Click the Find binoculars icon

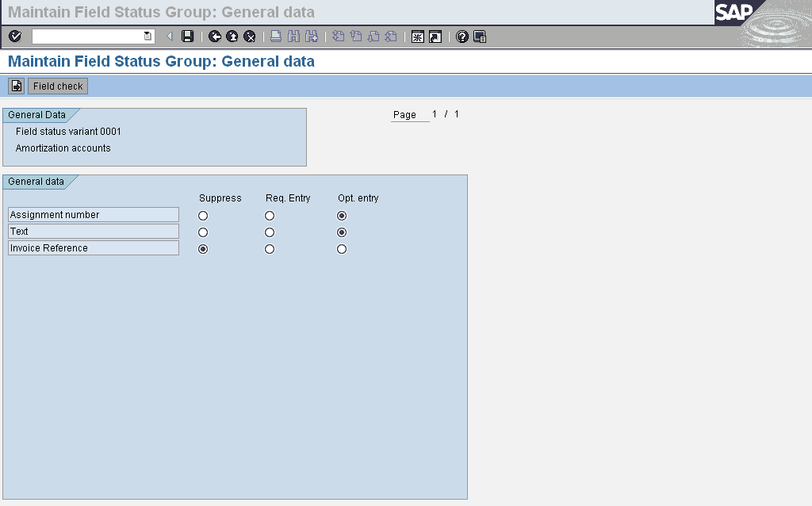click(293, 36)
